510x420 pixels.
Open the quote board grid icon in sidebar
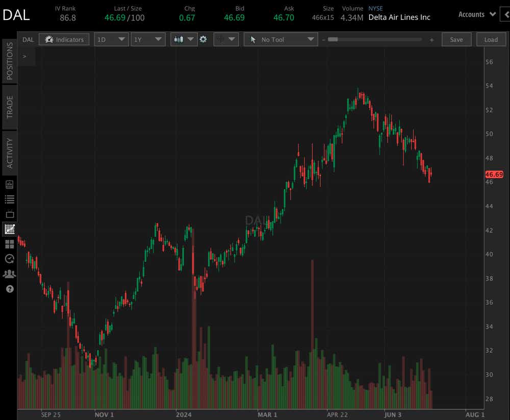coord(9,244)
